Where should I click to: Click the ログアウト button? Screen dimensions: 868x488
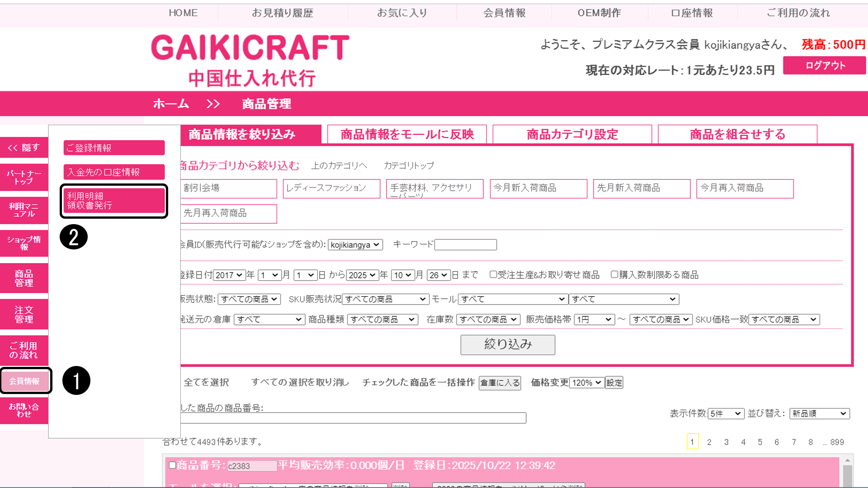click(x=825, y=66)
